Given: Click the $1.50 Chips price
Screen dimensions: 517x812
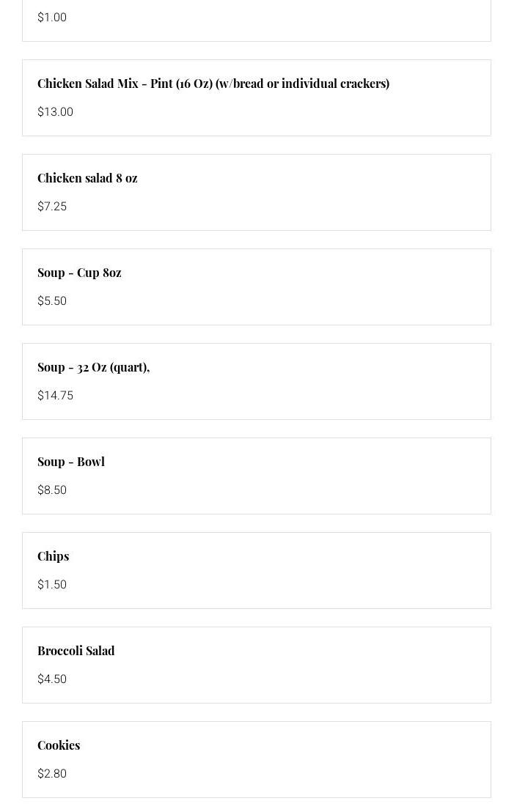Looking at the screenshot, I should pyautogui.click(x=52, y=585).
